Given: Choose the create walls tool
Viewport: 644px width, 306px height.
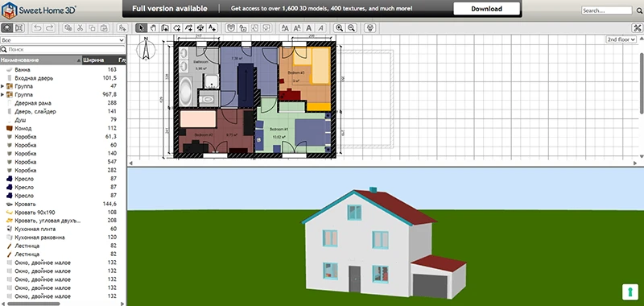Looking at the screenshot, I should (x=165, y=28).
